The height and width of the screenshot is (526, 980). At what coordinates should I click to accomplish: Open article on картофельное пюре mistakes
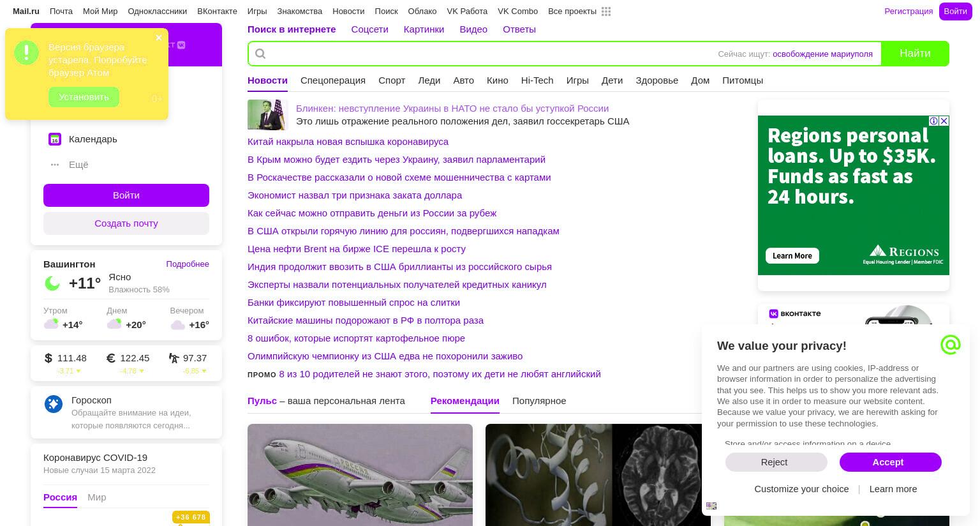356,338
